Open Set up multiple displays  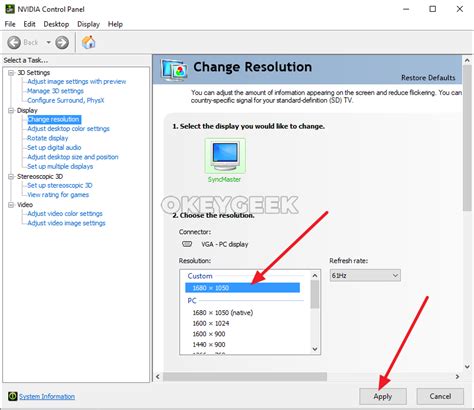60,166
